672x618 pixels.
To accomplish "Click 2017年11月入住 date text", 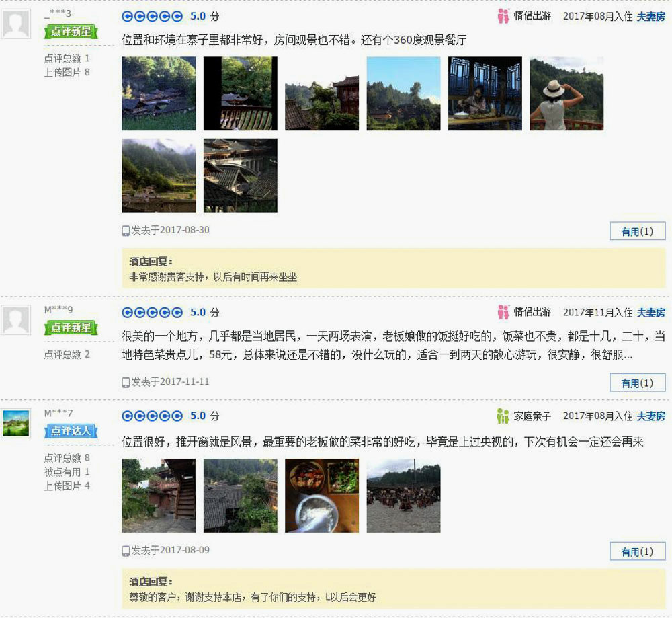I will [598, 313].
